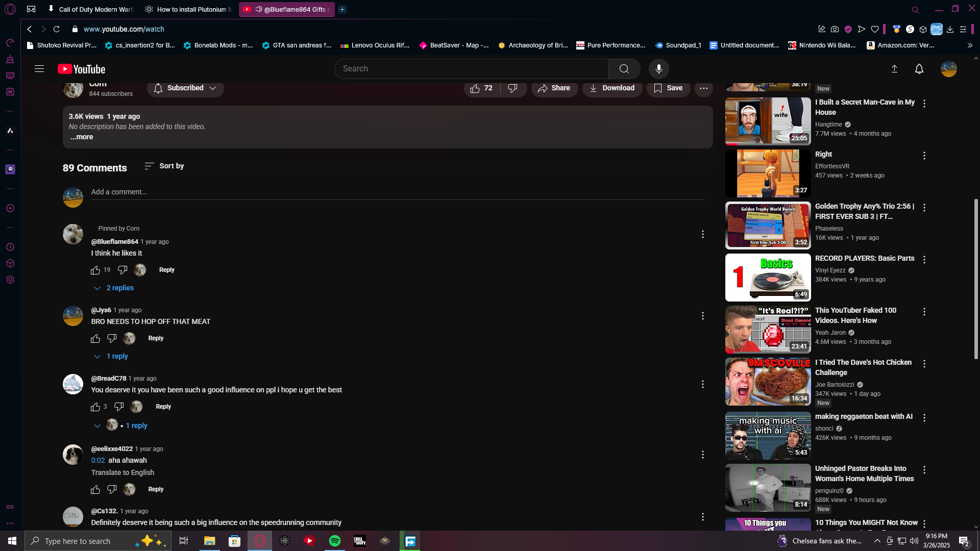Open options menu for @Jys6 comment

(702, 316)
